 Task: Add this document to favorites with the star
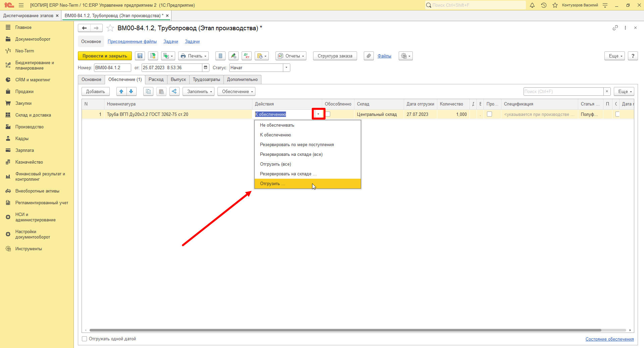(x=110, y=28)
